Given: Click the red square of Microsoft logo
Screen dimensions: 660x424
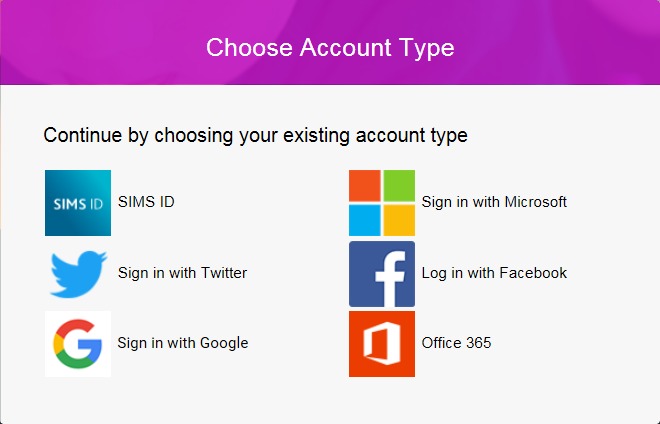Looking at the screenshot, I should coord(365,186).
